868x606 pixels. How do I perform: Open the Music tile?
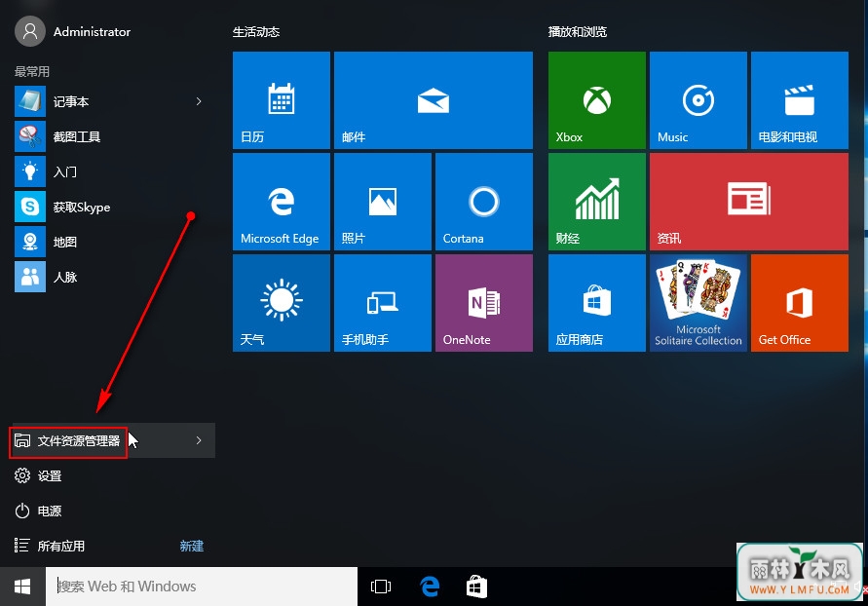[698, 100]
